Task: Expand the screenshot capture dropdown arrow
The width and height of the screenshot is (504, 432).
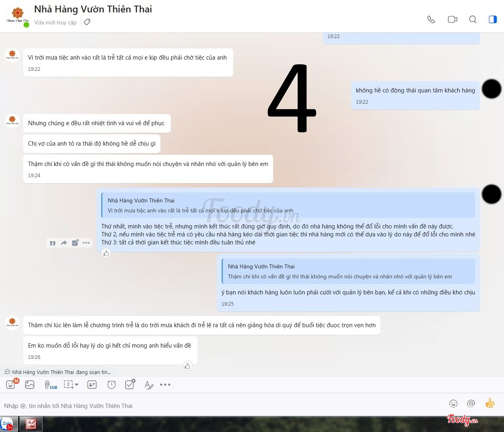Action: (76, 384)
